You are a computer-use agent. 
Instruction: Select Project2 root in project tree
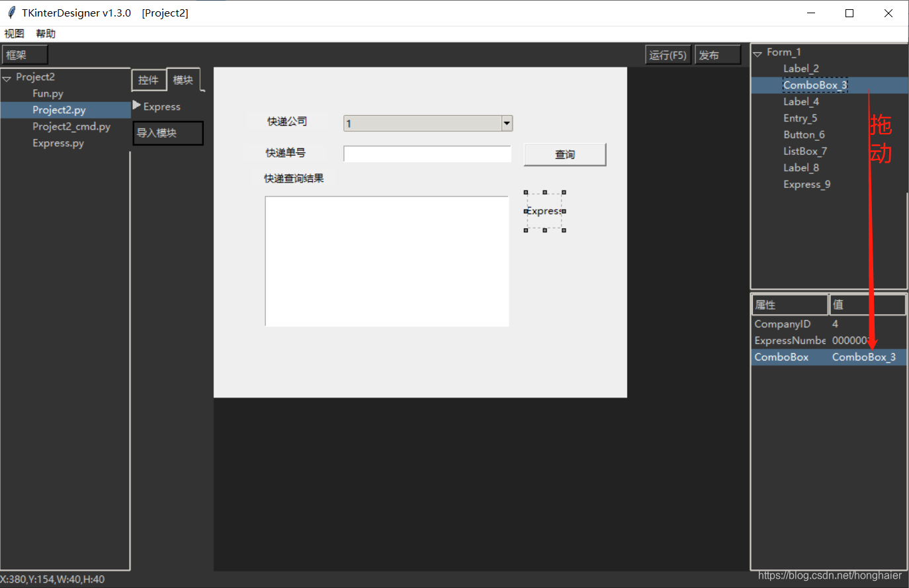[x=36, y=77]
